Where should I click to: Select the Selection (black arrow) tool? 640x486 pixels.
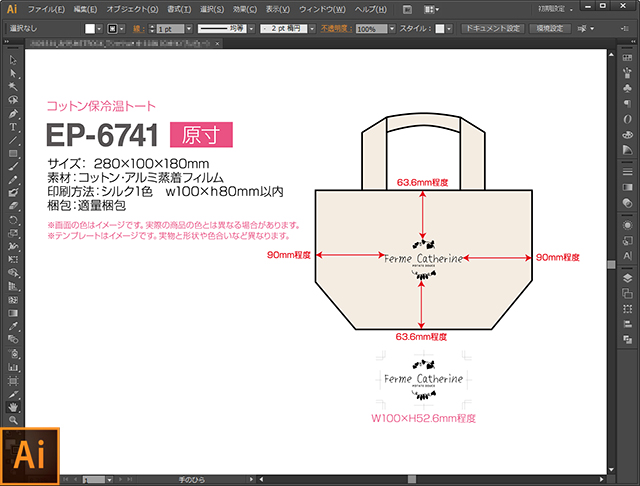tap(13, 62)
